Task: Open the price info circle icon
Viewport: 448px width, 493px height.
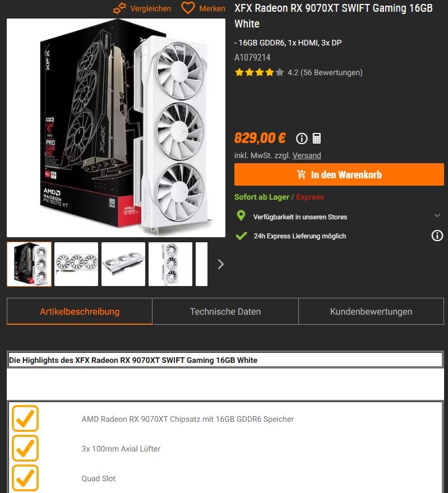Action: tap(302, 138)
